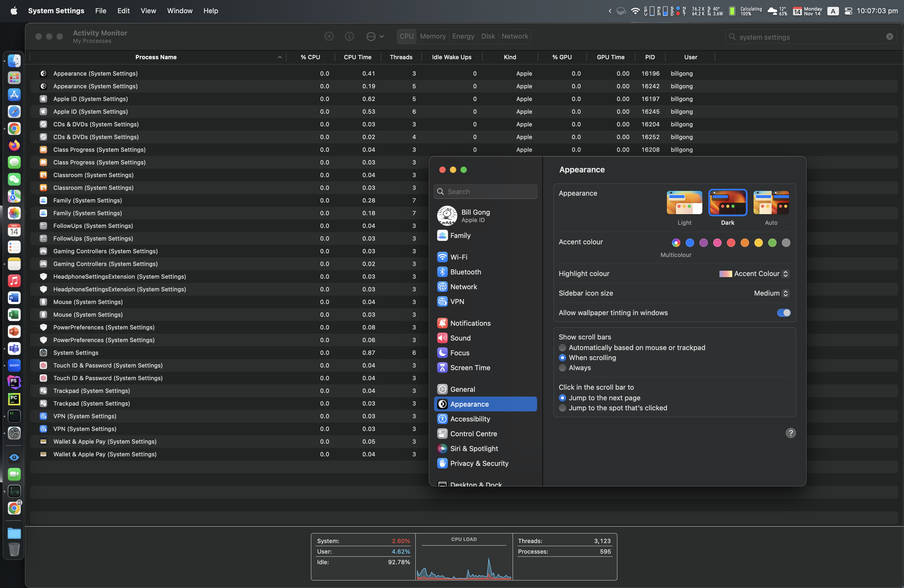904x588 pixels.
Task: Open Firefox from the Dock
Action: coord(14,145)
